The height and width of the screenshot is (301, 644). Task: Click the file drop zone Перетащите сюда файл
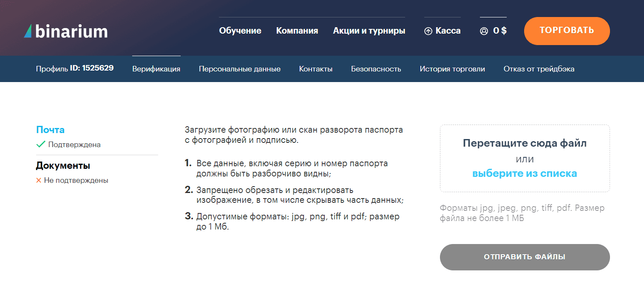[525, 158]
